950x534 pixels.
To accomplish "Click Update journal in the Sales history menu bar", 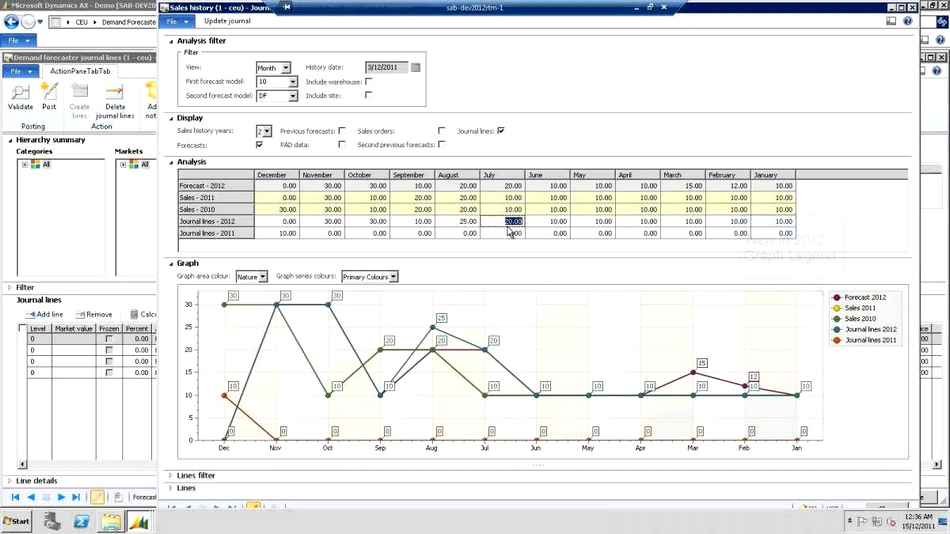I will tap(227, 21).
